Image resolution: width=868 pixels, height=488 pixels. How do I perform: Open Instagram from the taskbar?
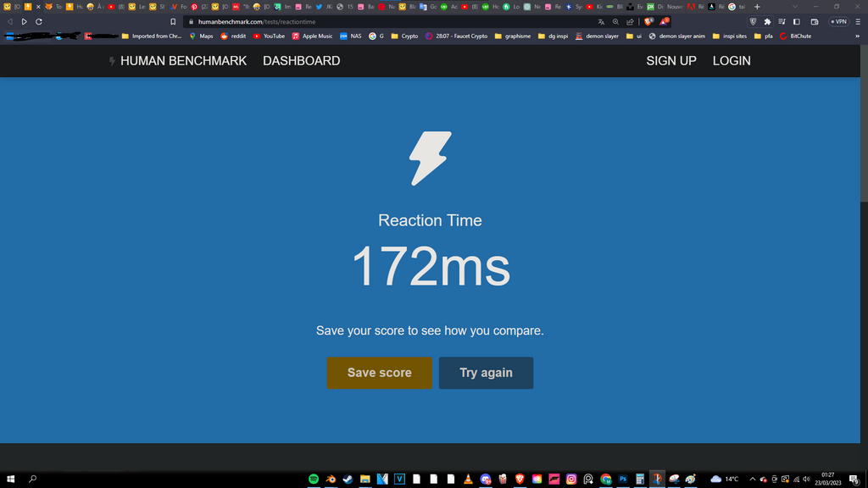571,480
